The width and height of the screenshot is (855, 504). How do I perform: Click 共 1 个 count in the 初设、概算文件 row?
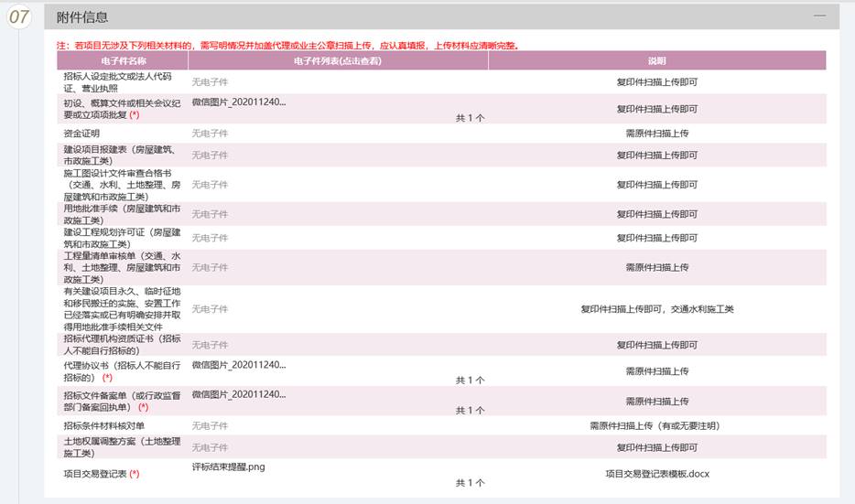pyautogui.click(x=470, y=118)
